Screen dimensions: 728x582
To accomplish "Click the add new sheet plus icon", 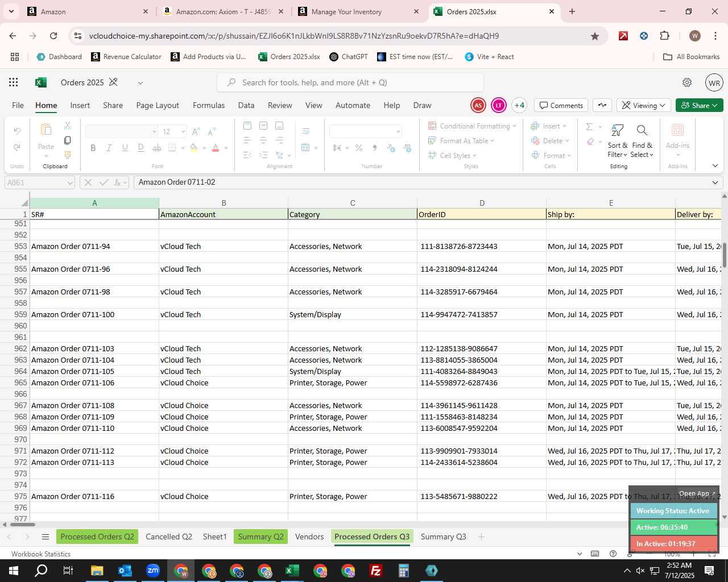I will coord(481,537).
